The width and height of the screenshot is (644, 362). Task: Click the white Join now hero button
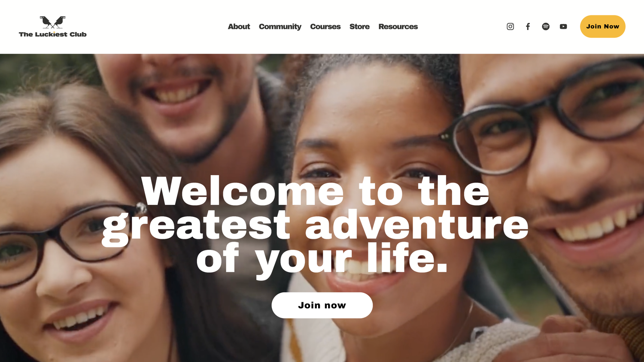pos(322,305)
